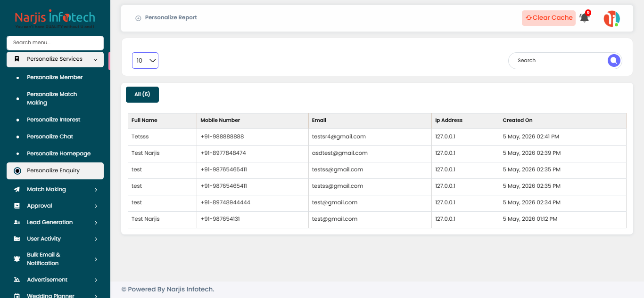
Task: Click the Personalize Report breadcrumb title
Action: (x=171, y=17)
